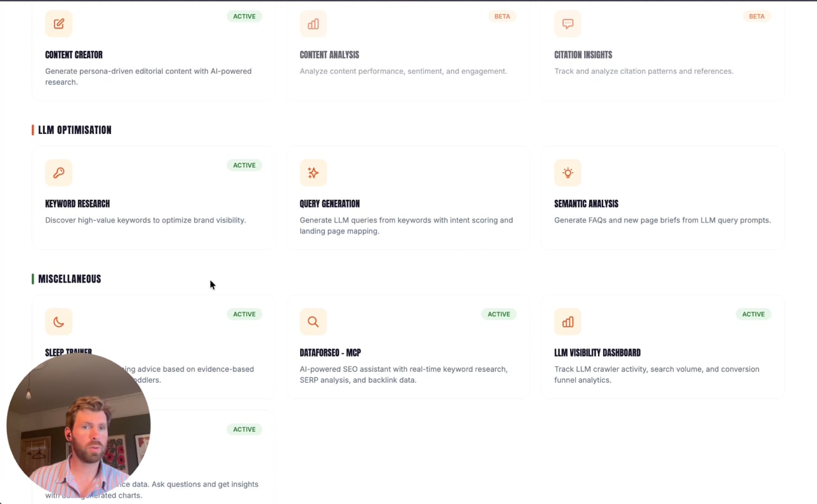This screenshot has height=504, width=817.
Task: Click the Content Analysis bar chart icon
Action: pos(313,24)
